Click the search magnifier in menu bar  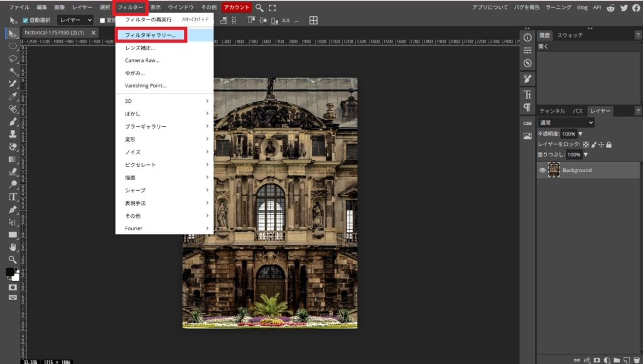[x=259, y=8]
